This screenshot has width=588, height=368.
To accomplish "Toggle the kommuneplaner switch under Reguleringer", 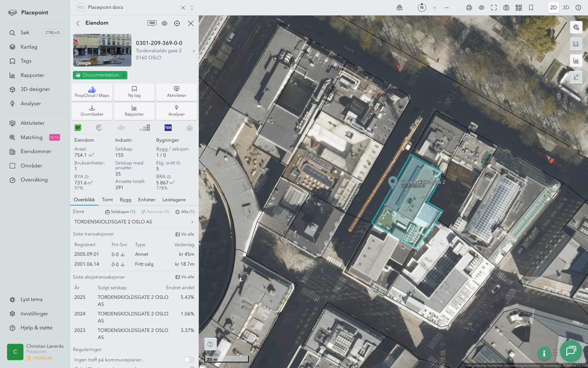I will click(x=189, y=360).
